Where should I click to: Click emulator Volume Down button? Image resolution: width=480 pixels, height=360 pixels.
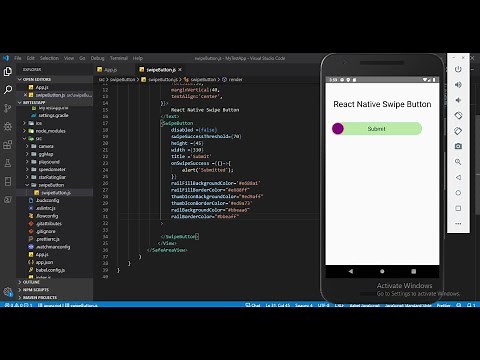(x=458, y=100)
